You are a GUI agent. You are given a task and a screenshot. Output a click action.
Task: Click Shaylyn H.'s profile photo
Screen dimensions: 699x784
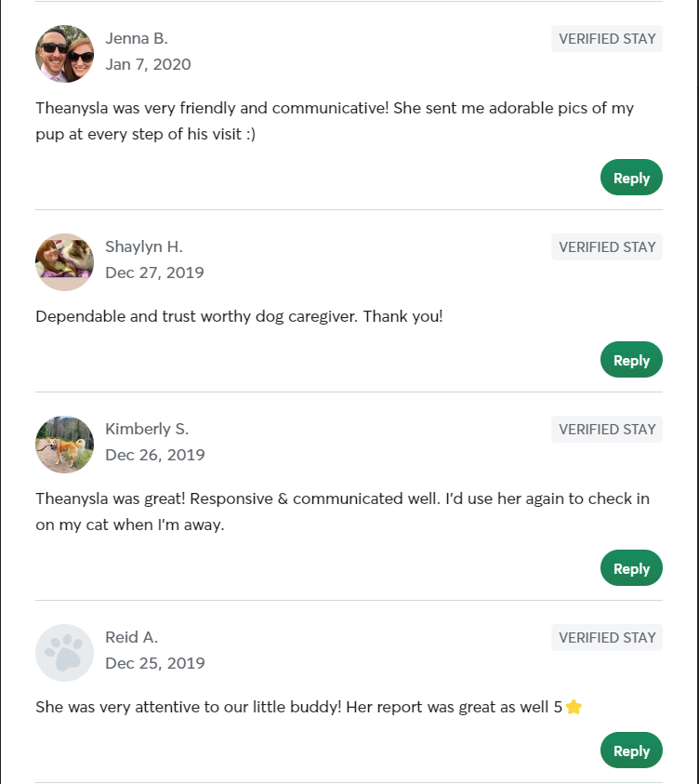pyautogui.click(x=64, y=261)
